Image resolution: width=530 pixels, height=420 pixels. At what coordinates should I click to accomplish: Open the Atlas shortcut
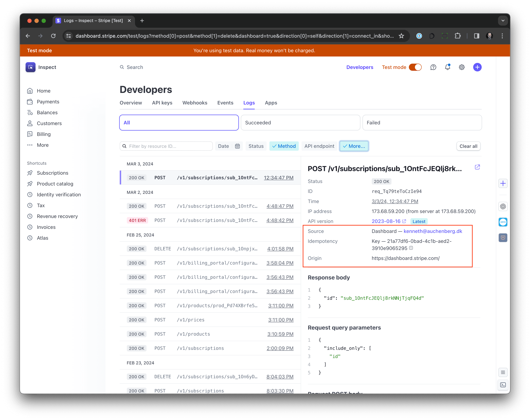pyautogui.click(x=42, y=238)
